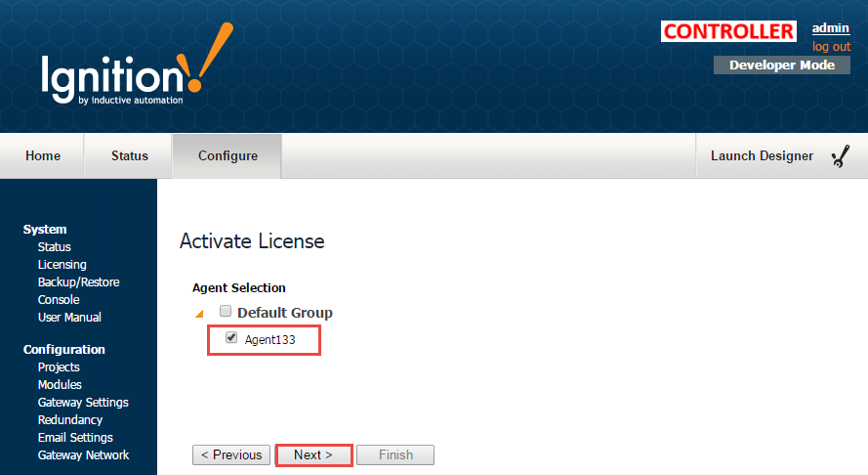Click the CONTROLLER label

[x=728, y=31]
